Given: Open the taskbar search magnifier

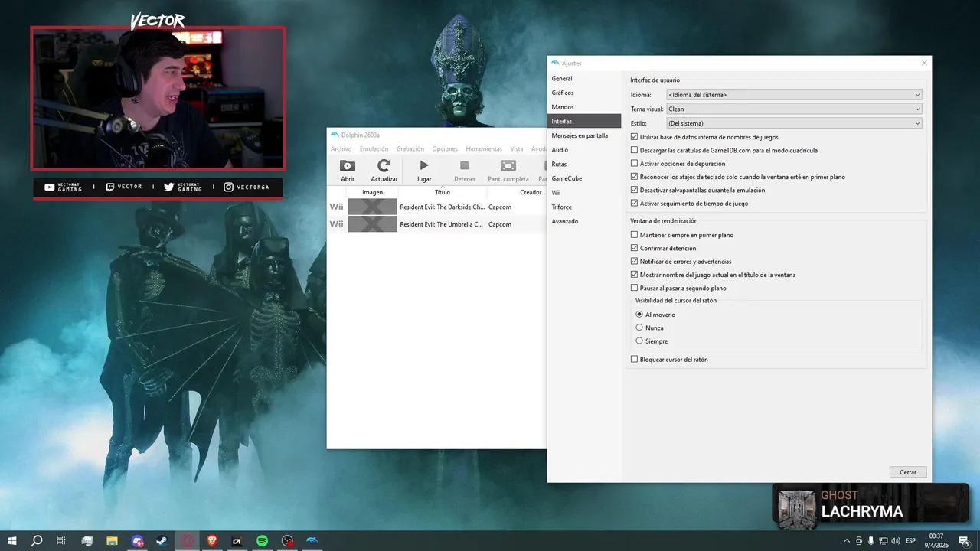Looking at the screenshot, I should coord(37,541).
